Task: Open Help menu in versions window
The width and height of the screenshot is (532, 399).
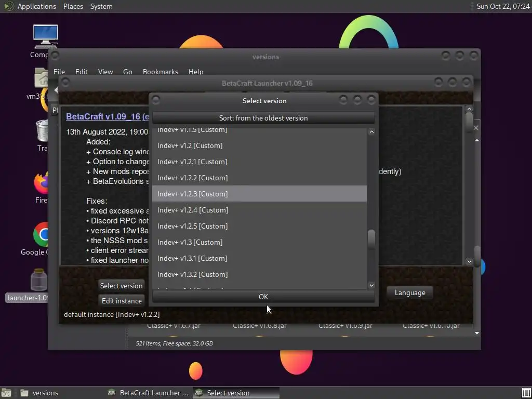Action: [x=196, y=72]
